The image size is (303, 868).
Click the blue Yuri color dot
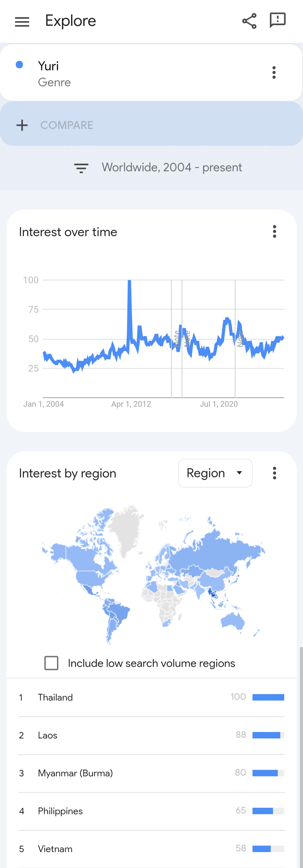pos(20,65)
